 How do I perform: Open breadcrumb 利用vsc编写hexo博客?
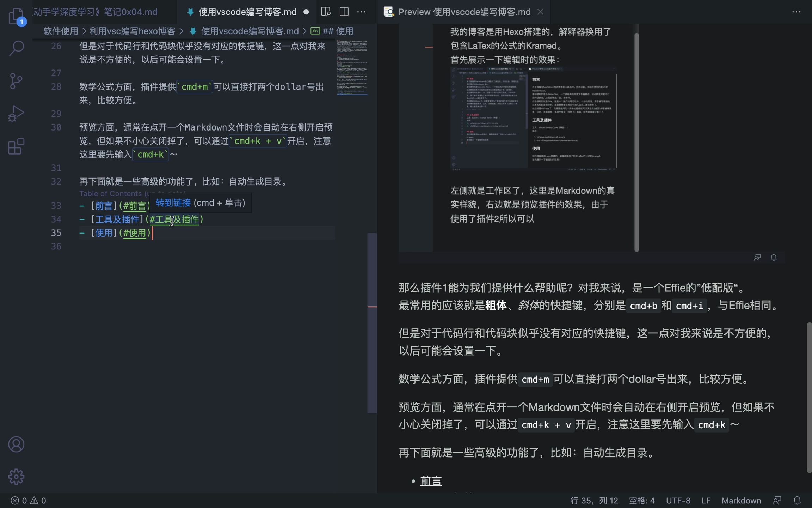tap(132, 31)
